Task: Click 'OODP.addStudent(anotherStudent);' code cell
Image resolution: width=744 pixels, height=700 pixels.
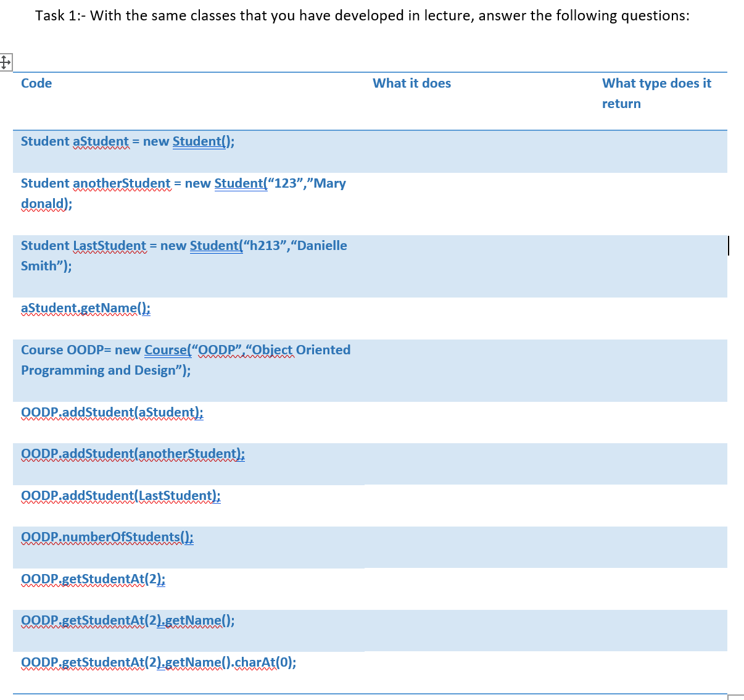Action: coord(133,454)
